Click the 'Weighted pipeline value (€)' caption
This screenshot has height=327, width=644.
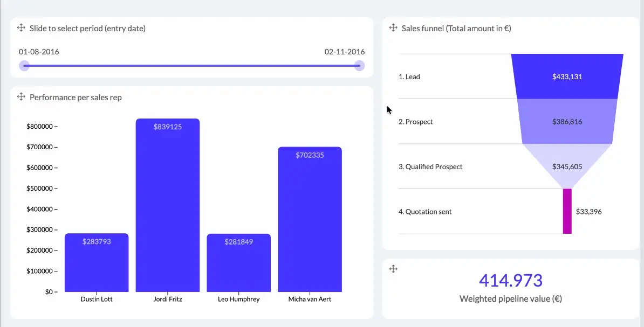coord(511,298)
